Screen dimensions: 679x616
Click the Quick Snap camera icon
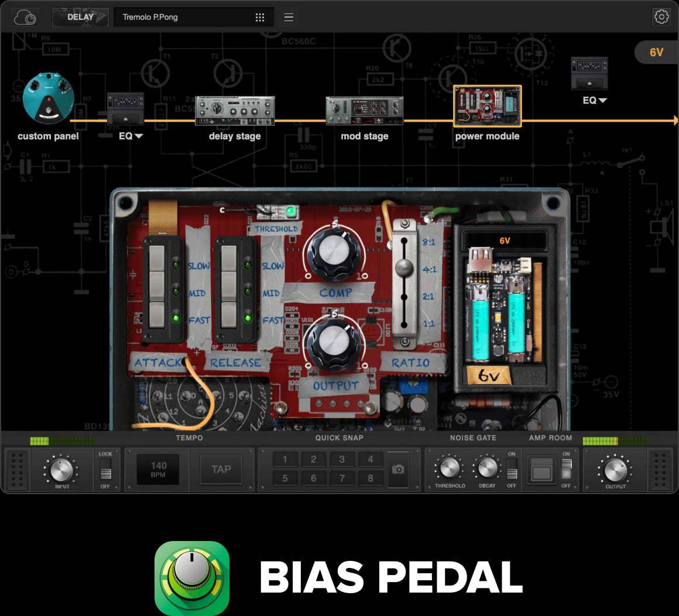pos(398,469)
